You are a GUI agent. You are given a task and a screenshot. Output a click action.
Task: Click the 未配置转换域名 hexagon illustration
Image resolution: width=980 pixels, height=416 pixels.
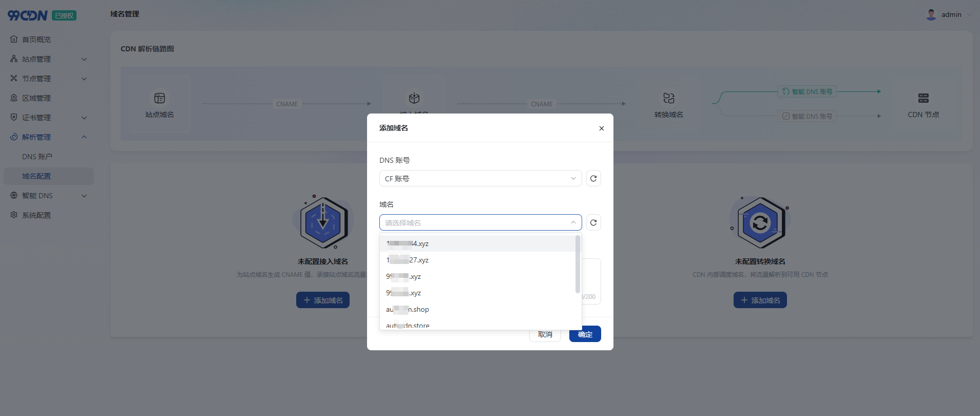pos(760,223)
